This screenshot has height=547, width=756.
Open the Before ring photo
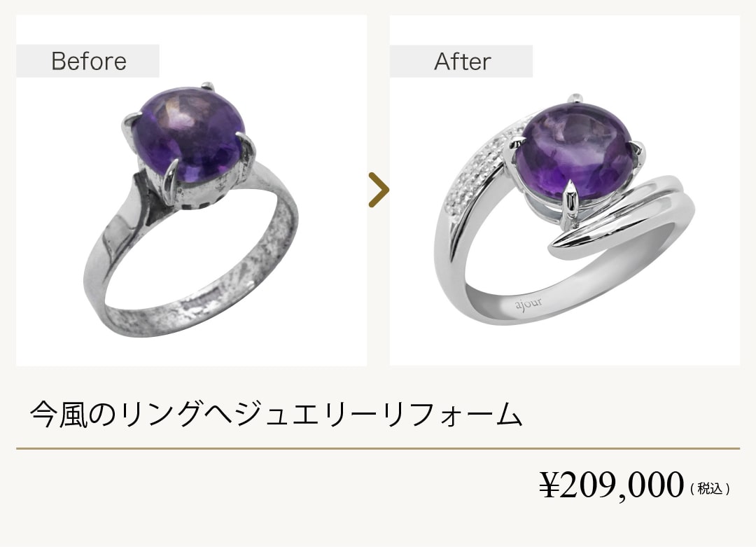191,191
